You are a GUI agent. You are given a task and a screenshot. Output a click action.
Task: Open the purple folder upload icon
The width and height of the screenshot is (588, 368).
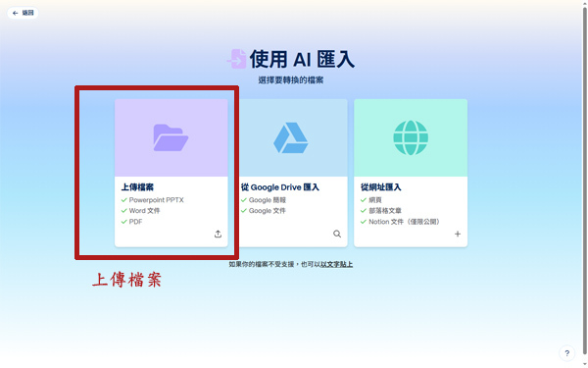[x=171, y=137]
